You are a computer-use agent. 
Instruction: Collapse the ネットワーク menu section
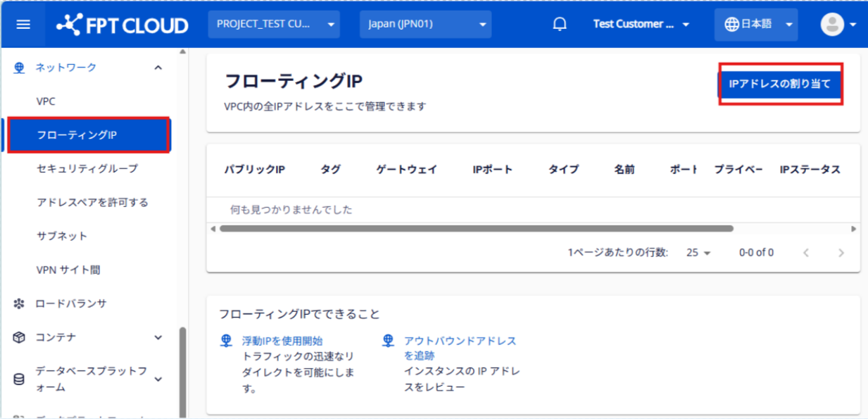(158, 68)
